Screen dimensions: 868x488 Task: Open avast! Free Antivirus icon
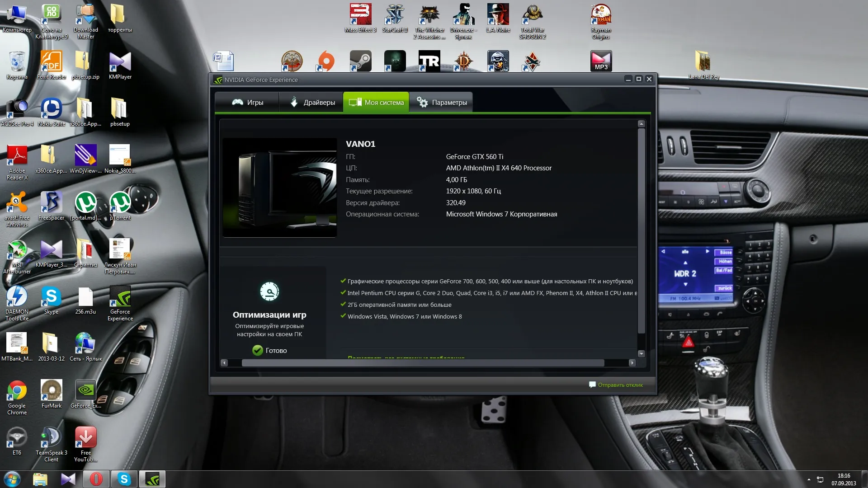[17, 210]
